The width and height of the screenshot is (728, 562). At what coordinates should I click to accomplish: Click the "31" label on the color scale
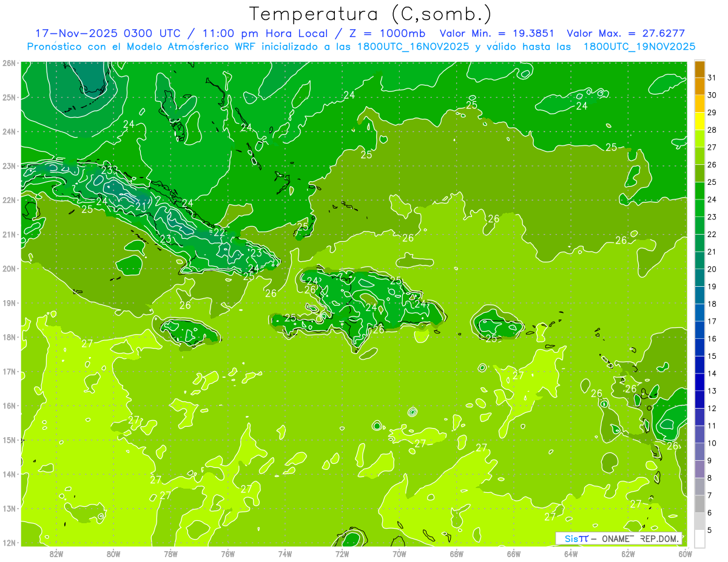[712, 78]
